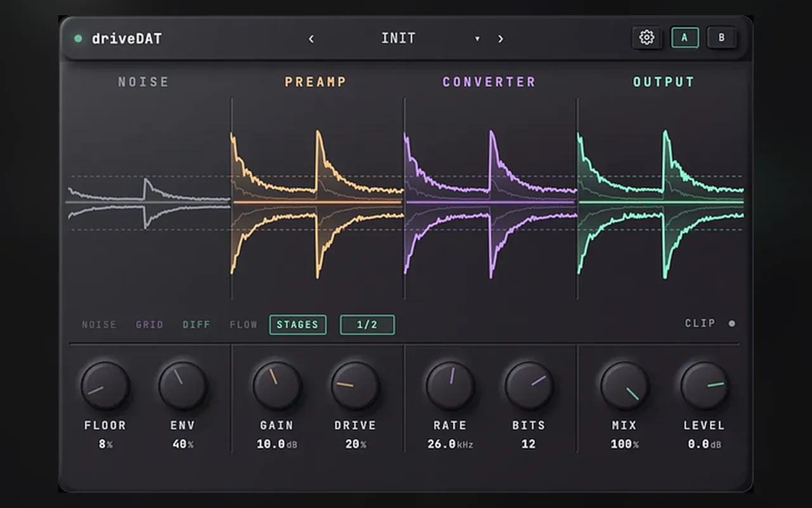Click the CLIP indicator dot

[731, 324]
